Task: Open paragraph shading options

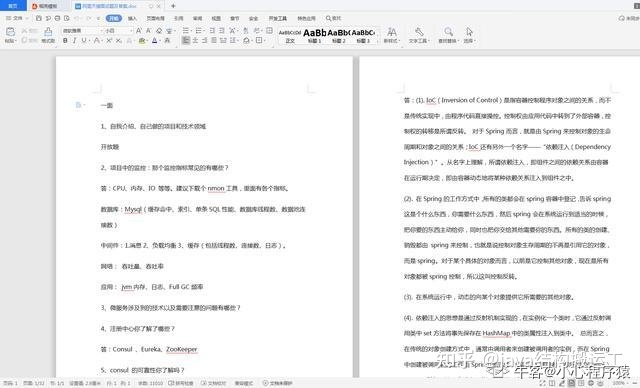Action: pyautogui.click(x=247, y=40)
